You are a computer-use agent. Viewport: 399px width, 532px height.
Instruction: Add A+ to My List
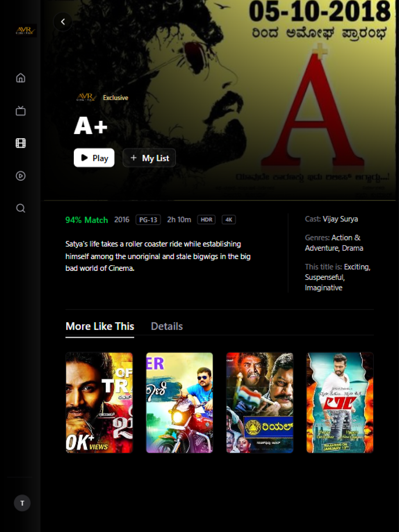point(149,158)
